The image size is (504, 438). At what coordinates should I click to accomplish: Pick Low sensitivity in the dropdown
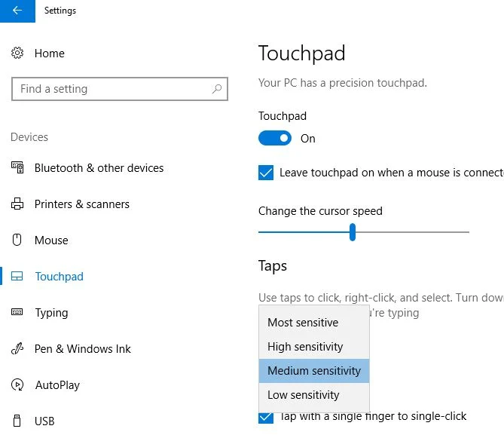[304, 395]
